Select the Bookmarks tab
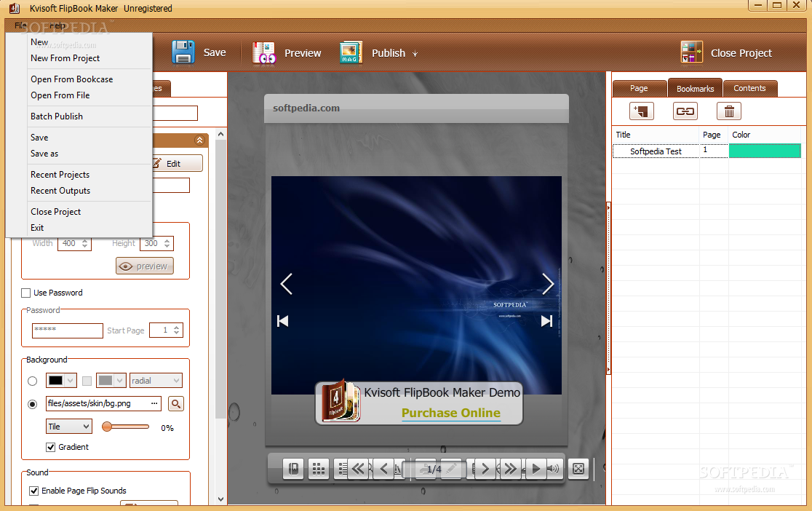The width and height of the screenshot is (812, 511). coord(695,89)
